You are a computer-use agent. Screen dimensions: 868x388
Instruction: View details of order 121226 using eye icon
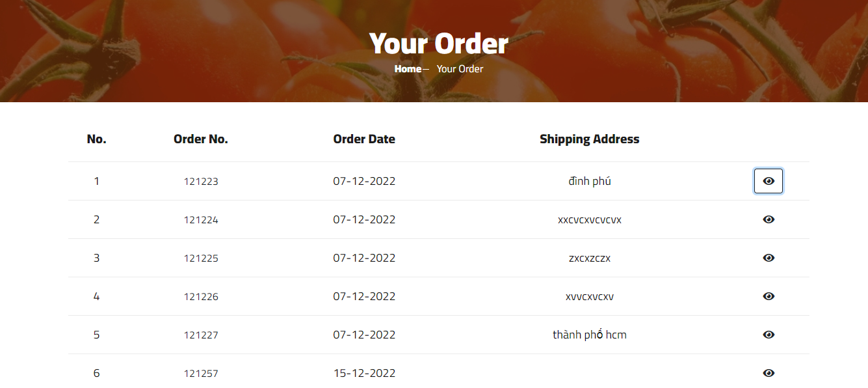[769, 296]
